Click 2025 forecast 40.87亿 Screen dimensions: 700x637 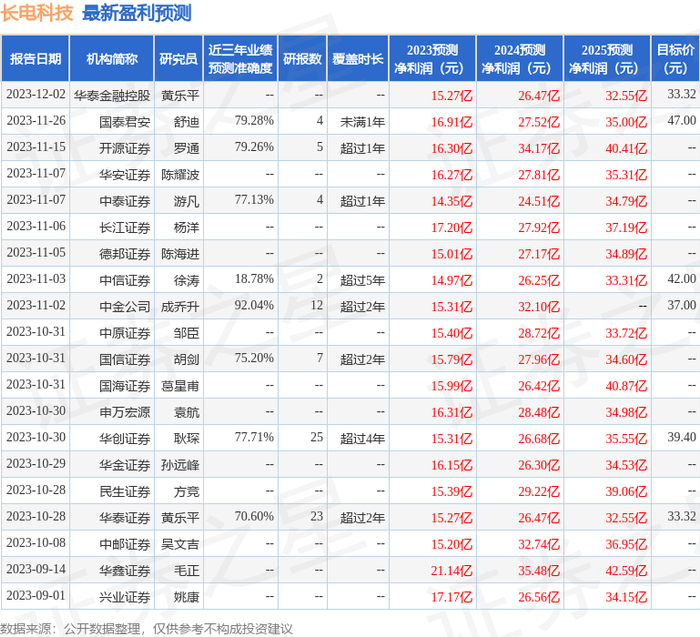[x=626, y=385]
